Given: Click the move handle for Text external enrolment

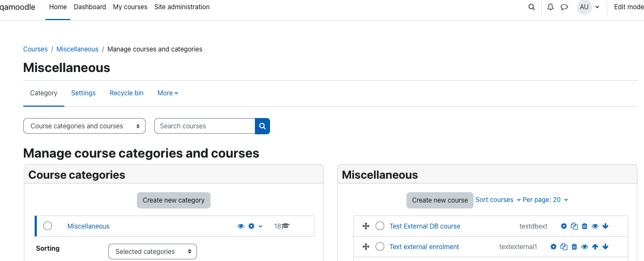Looking at the screenshot, I should [x=365, y=246].
